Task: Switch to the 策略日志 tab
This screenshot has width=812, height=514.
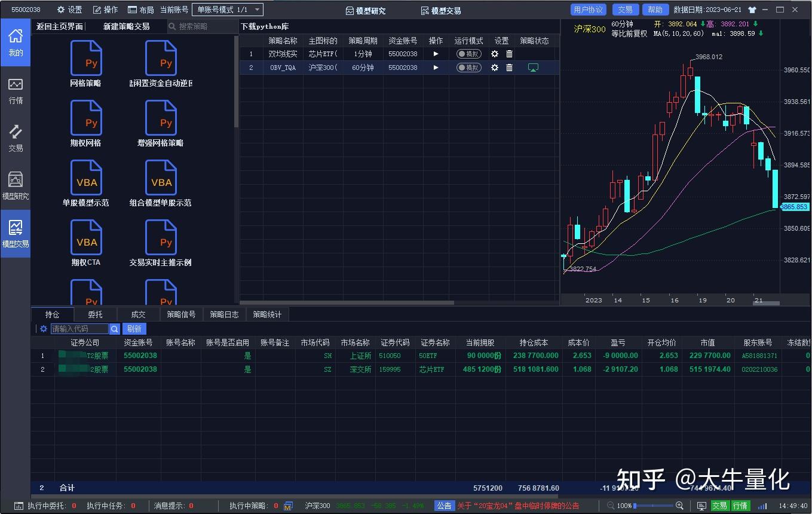Action: tap(224, 314)
